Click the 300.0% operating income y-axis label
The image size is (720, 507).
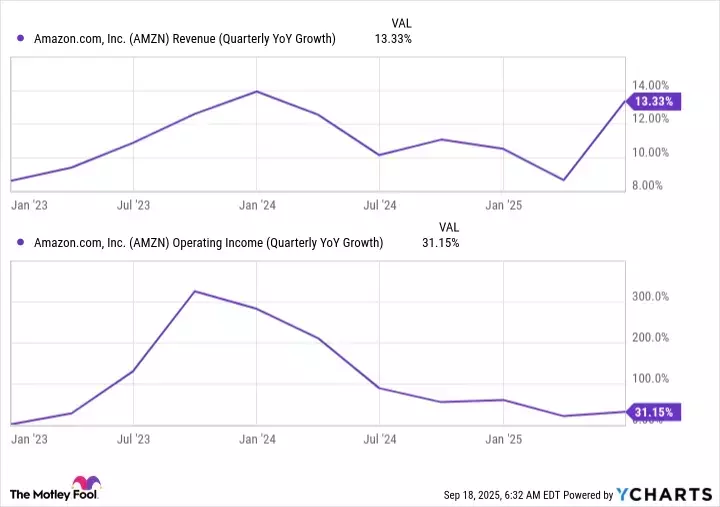pos(650,297)
